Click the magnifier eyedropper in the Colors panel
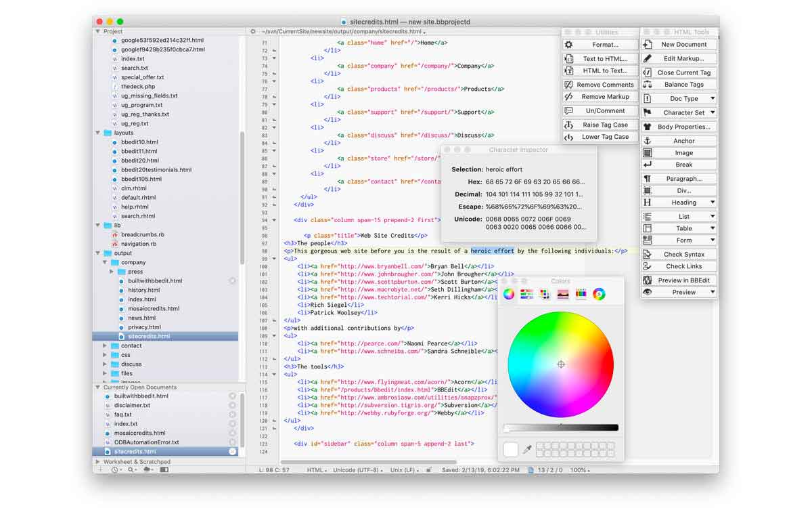The width and height of the screenshot is (812, 508). coord(528,449)
